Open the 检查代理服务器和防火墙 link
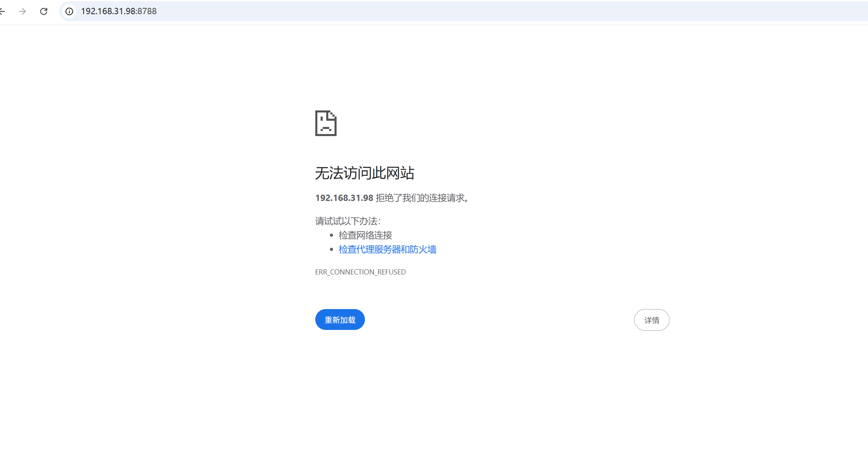Viewport: 868px width, 453px height. click(x=387, y=249)
